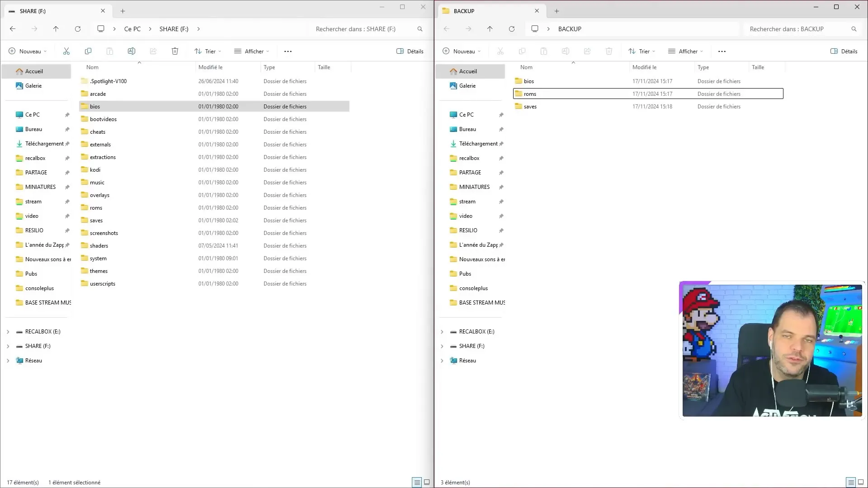The image size is (868, 488).
Task: Open the Nouveau dropdown in SHARE window
Action: pyautogui.click(x=28, y=51)
